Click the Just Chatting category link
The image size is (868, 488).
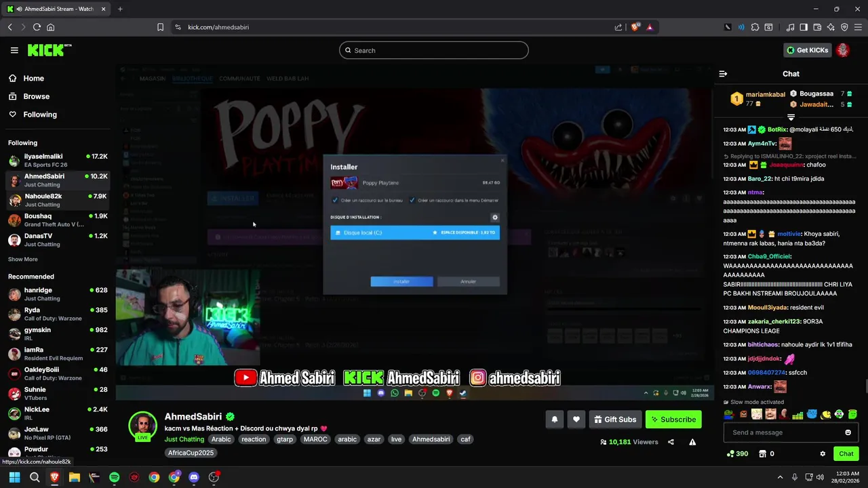point(184,439)
